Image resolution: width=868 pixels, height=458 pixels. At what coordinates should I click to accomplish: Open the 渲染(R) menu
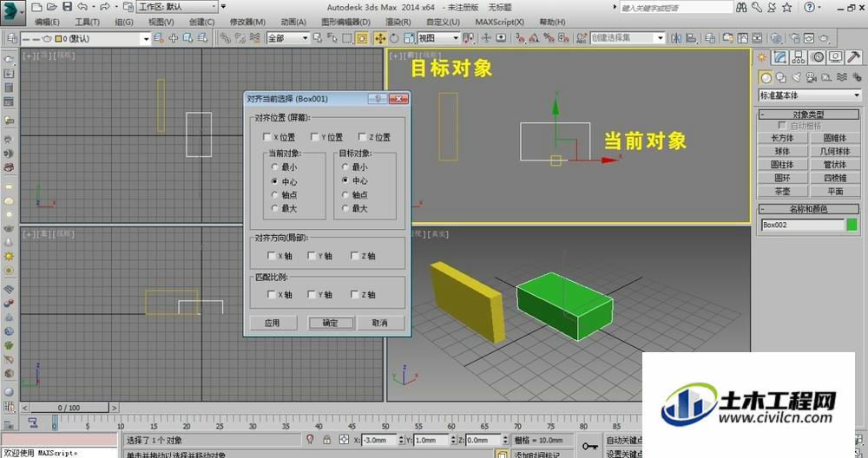(x=398, y=23)
